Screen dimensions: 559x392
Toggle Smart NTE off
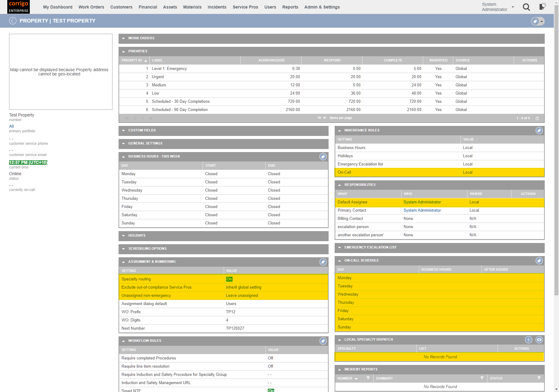coord(271,390)
